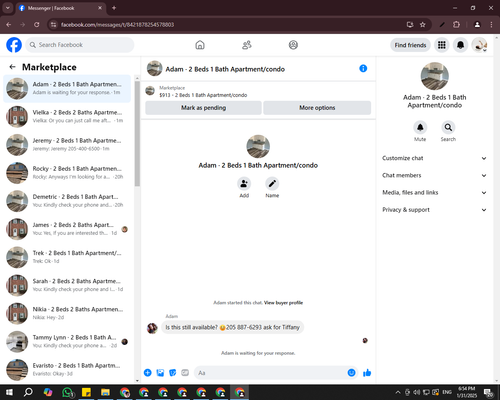Screen dimensions: 500x400
Task: Open taskbar search magnifier
Action: (28, 392)
